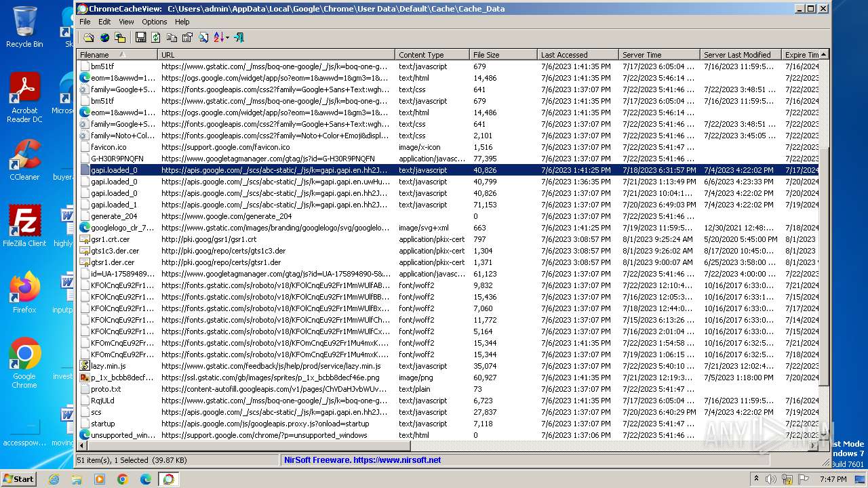Image resolution: width=868 pixels, height=488 pixels.
Task: Open the File menu
Action: 85,22
